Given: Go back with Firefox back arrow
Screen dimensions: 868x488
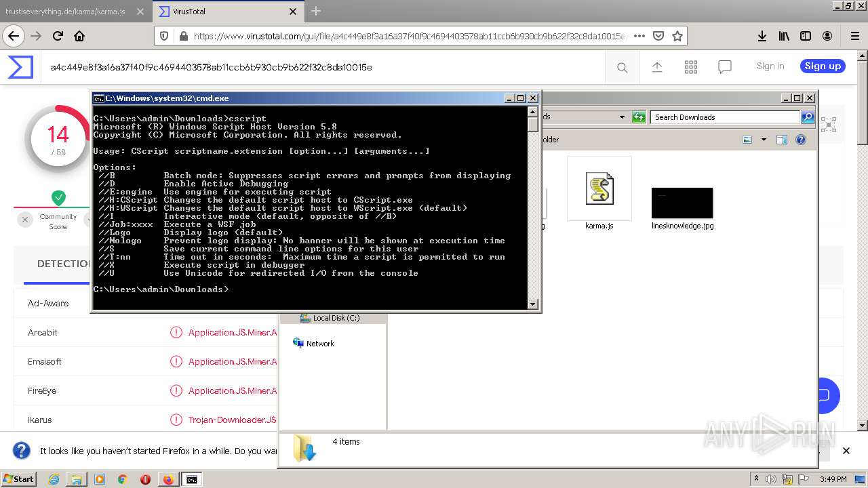Looking at the screenshot, I should (x=13, y=36).
